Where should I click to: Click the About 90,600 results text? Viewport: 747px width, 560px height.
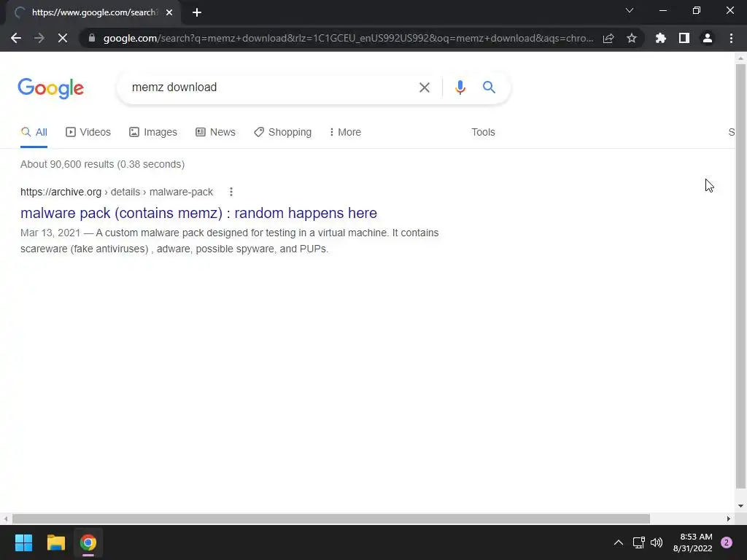[102, 164]
